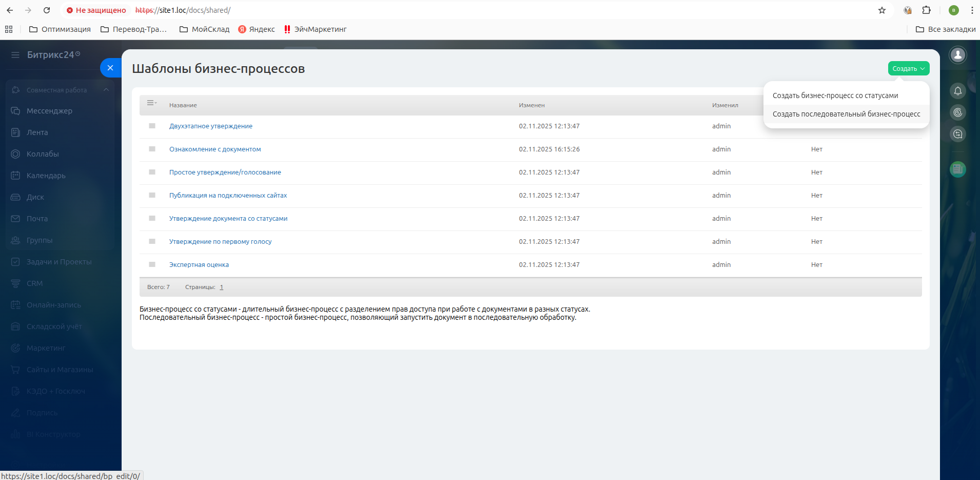Toggle the row handle for Ознакомление с документом
Screen dimensions: 980x480
[152, 149]
